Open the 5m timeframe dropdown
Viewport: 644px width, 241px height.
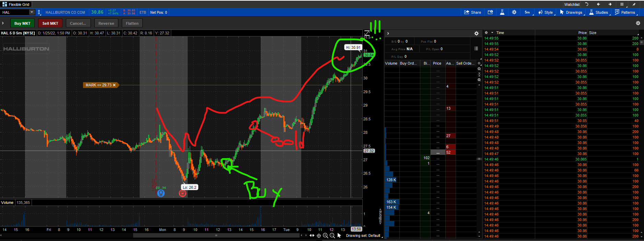pyautogui.click(x=527, y=12)
